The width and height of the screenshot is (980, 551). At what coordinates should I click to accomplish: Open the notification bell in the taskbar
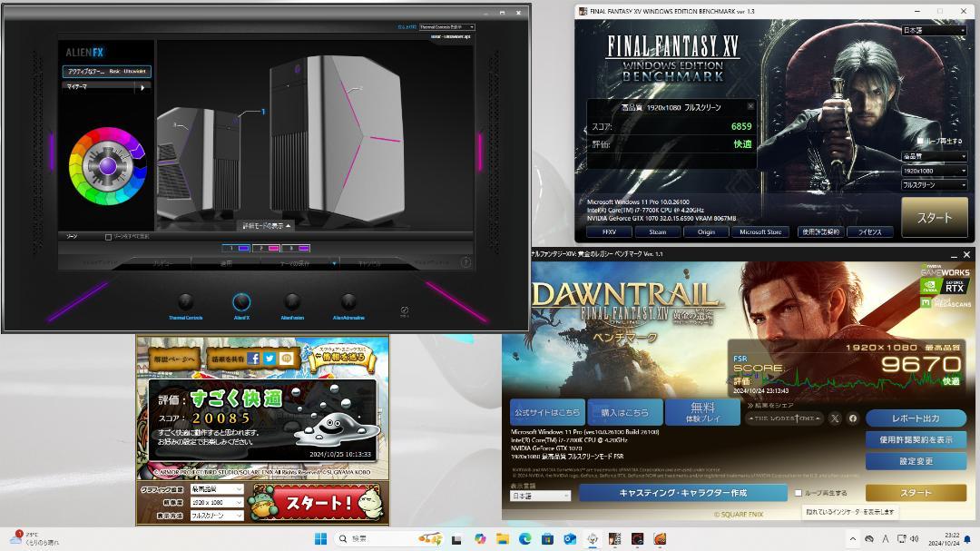coord(967,539)
